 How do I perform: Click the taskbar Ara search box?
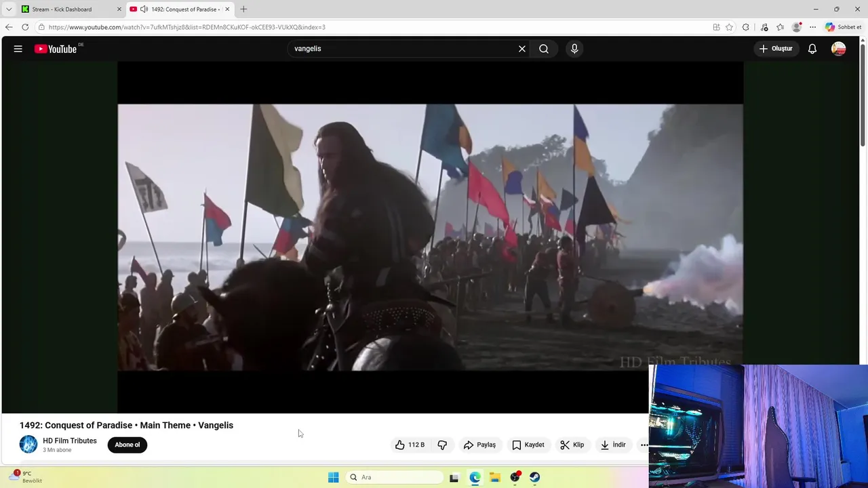tap(393, 477)
